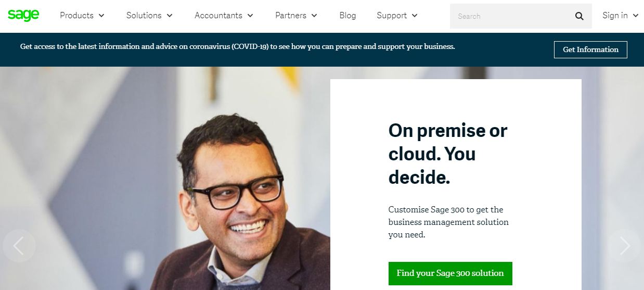Advance to the next carousel slide

tap(624, 246)
